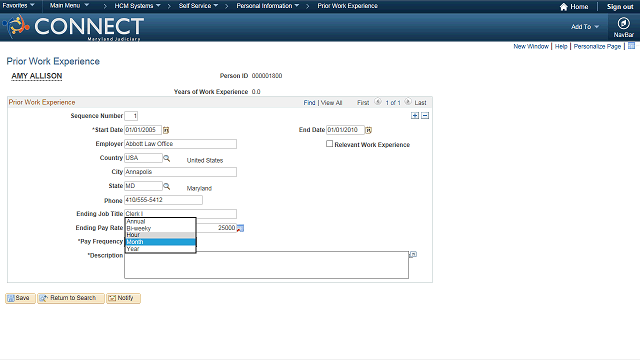Open Personalize Page link
The width and height of the screenshot is (640, 360).
click(597, 47)
